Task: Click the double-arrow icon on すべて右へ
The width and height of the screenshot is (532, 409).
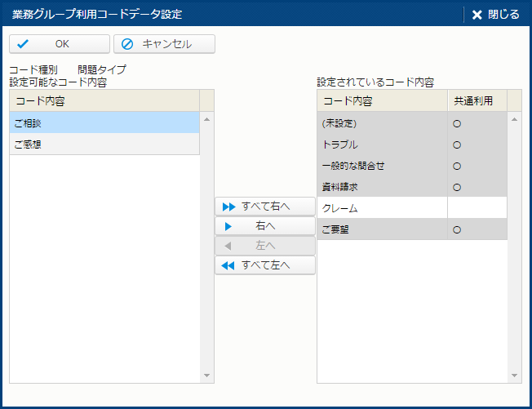Action: (x=228, y=207)
